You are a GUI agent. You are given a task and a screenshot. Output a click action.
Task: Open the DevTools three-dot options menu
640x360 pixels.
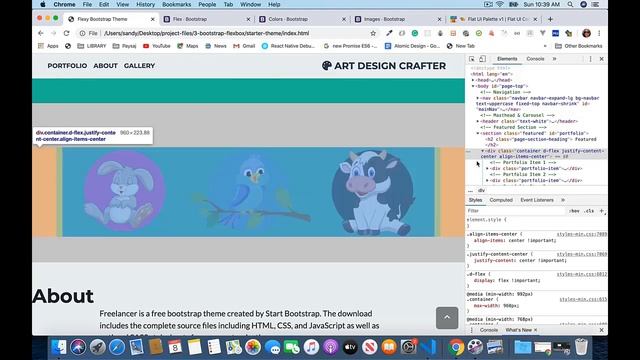(590, 59)
